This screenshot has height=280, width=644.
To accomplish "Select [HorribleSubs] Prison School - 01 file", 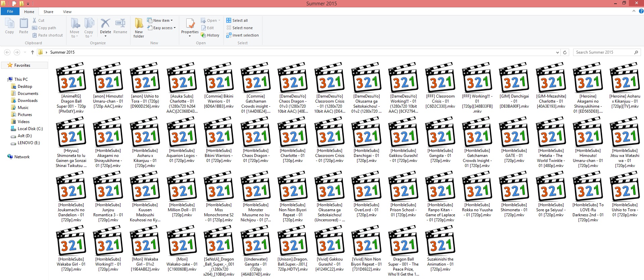I will [x=403, y=194].
